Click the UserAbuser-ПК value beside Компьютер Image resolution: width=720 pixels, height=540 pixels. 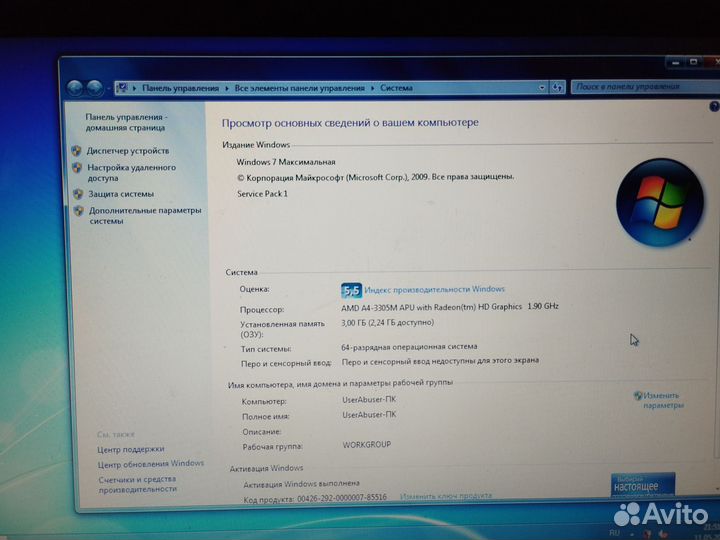(x=369, y=399)
